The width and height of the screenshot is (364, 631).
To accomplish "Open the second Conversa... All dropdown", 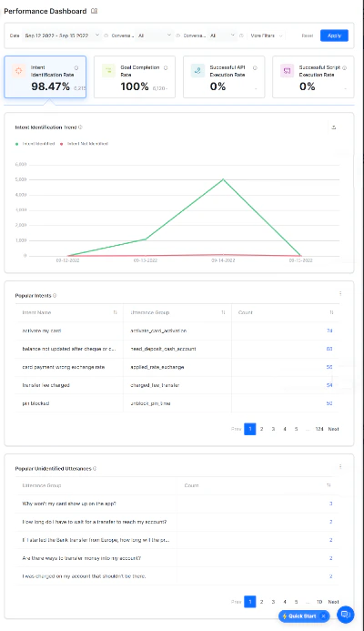I will pyautogui.click(x=222, y=36).
